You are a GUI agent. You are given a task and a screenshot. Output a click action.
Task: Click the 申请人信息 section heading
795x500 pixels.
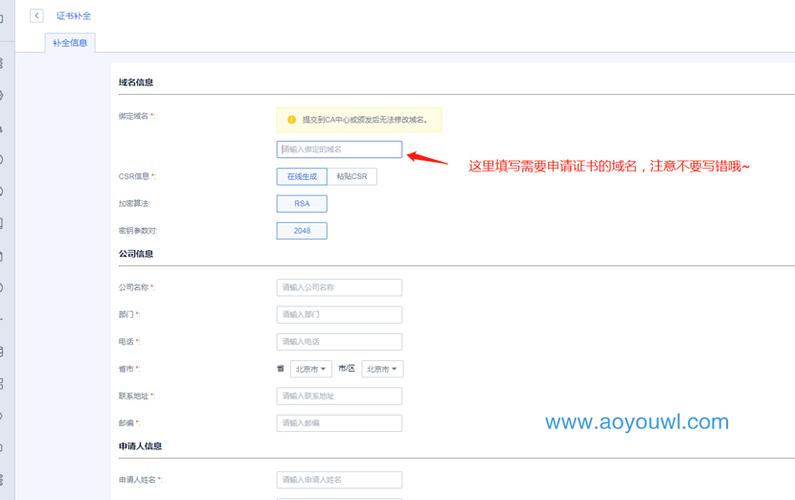pos(140,446)
